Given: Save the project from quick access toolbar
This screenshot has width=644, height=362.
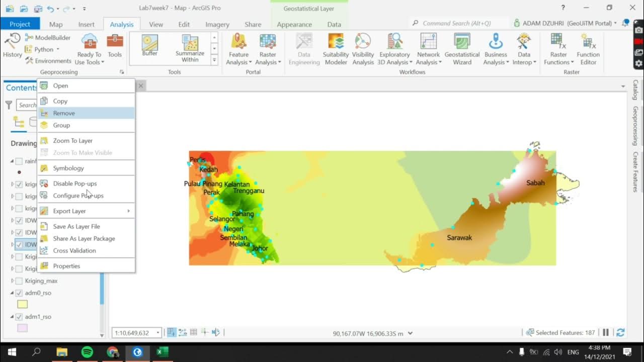Looking at the screenshot, I should pyautogui.click(x=38, y=9).
